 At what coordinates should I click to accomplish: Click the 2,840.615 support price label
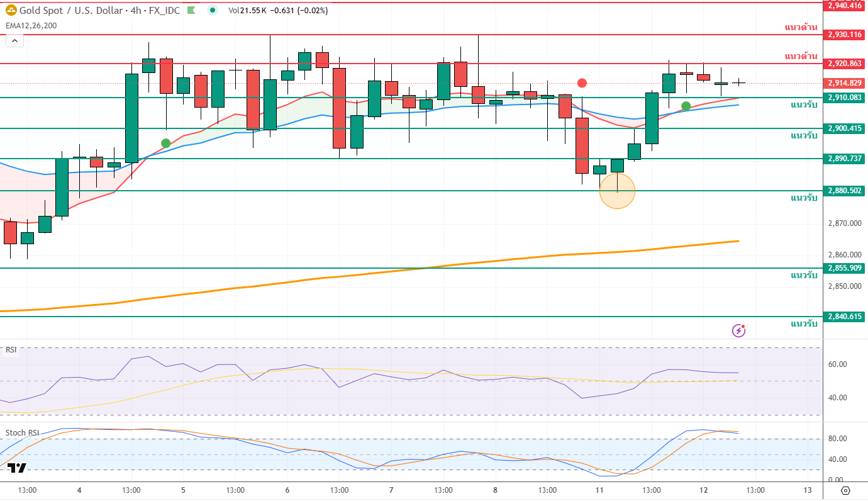click(845, 317)
